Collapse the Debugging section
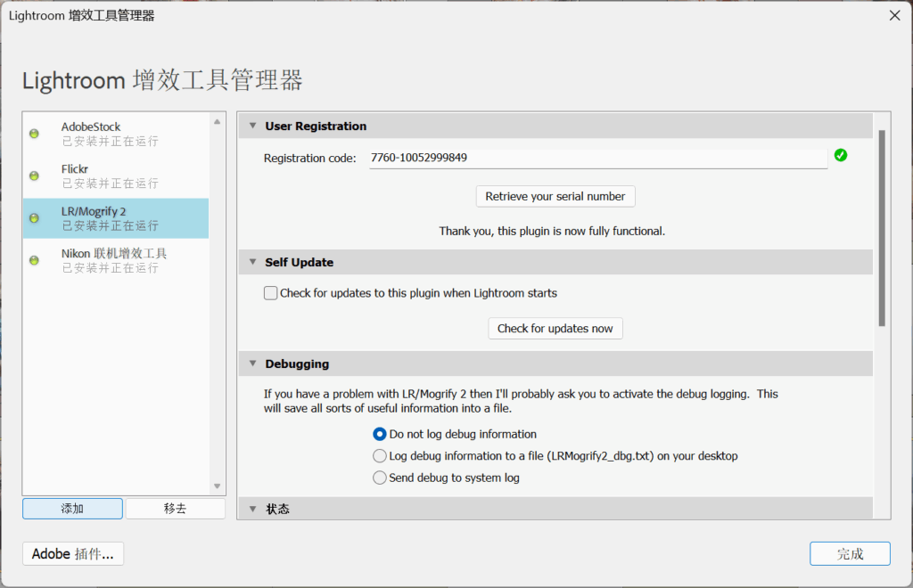The width and height of the screenshot is (913, 588). (252, 364)
